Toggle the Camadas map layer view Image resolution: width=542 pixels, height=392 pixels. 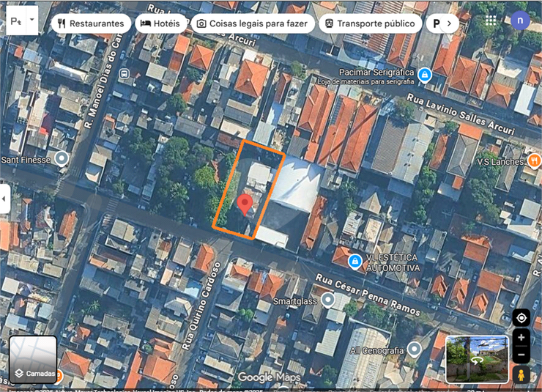pos(33,359)
